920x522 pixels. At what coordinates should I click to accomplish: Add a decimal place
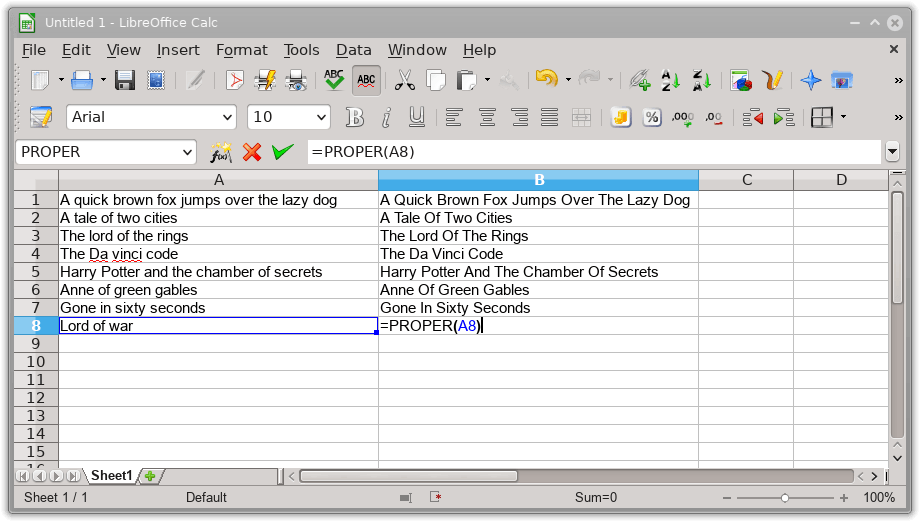[x=682, y=117]
